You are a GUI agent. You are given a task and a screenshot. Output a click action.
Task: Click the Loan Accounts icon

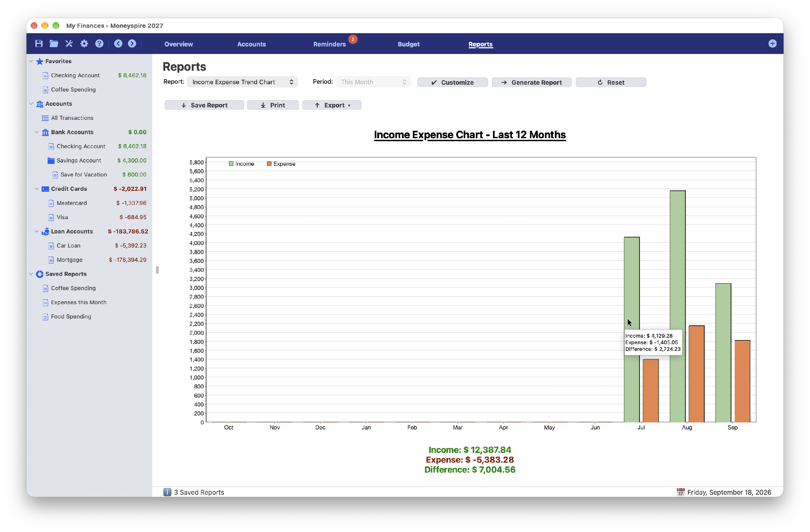point(45,231)
